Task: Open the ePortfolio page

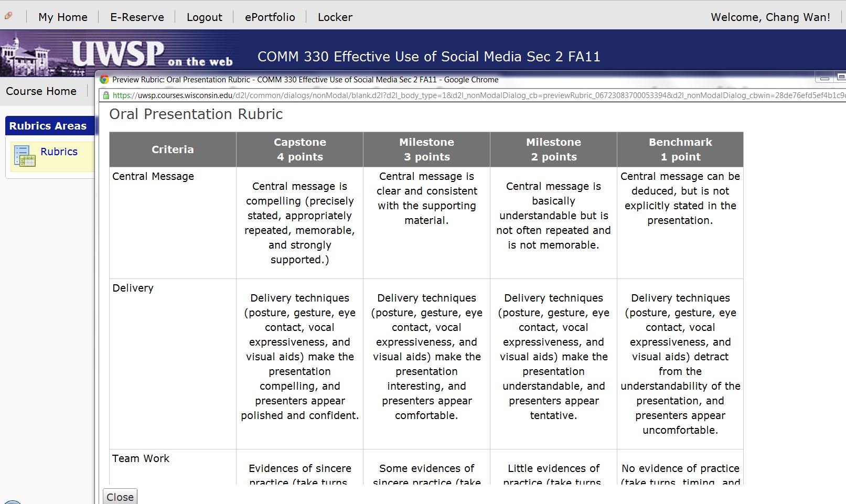Action: [270, 17]
